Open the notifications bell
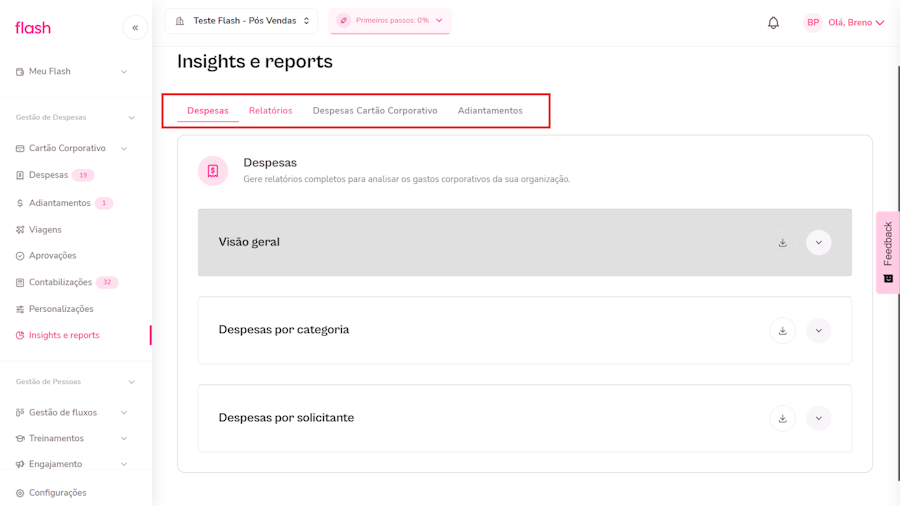This screenshot has width=900, height=506. click(x=773, y=22)
